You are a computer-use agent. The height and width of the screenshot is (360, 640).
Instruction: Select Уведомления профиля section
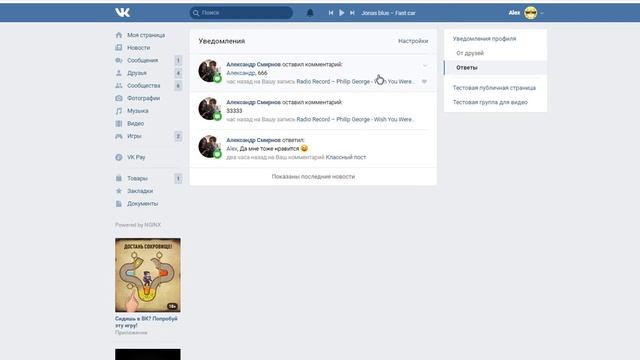tap(484, 39)
